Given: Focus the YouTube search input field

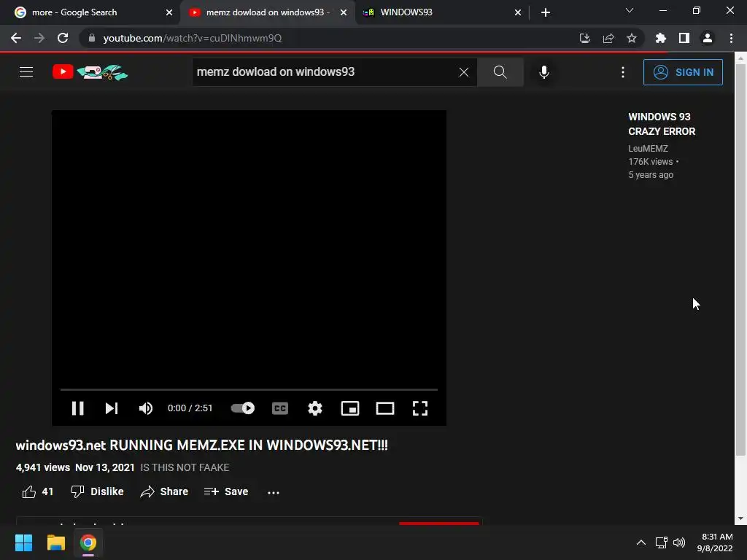Looking at the screenshot, I should (326, 72).
